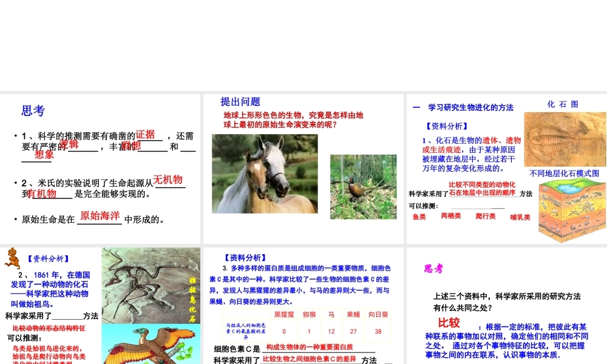Click the monkey cartoon icon beside 资料分析
607x364 pixels.
click(x=12, y=258)
